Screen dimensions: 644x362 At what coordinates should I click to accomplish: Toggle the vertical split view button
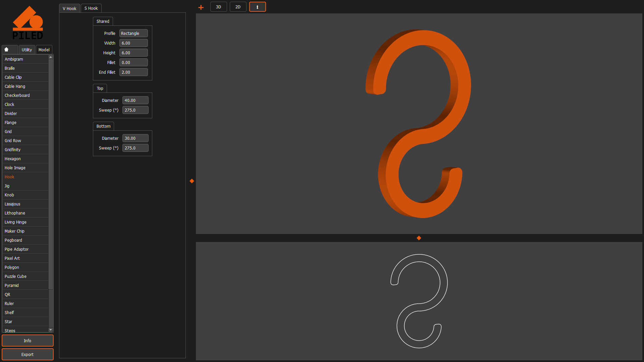[257, 7]
